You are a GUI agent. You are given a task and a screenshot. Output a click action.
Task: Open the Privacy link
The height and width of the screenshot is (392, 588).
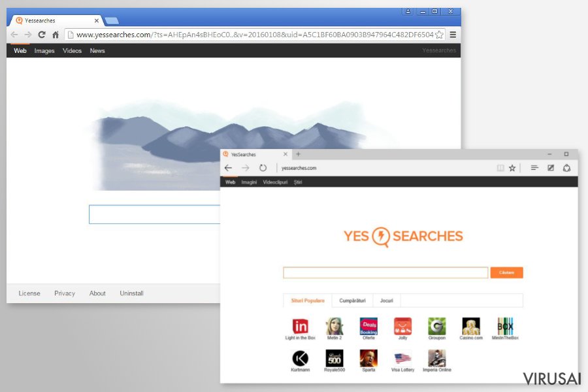tap(65, 293)
